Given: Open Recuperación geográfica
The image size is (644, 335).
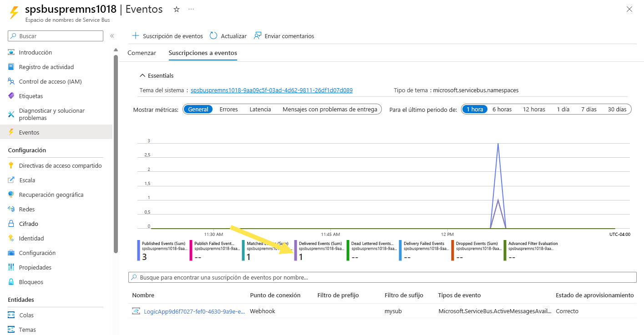Looking at the screenshot, I should click(51, 195).
